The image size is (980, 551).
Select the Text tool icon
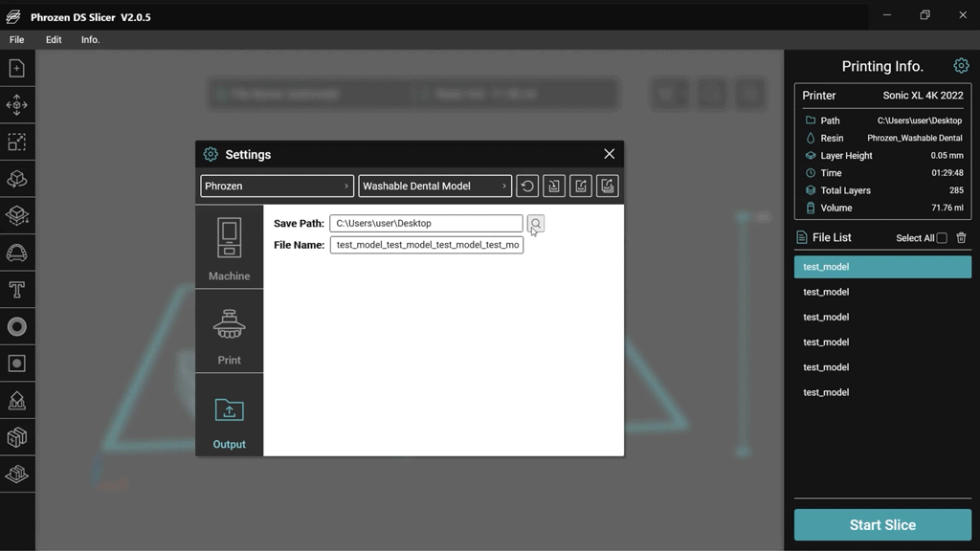[17, 290]
